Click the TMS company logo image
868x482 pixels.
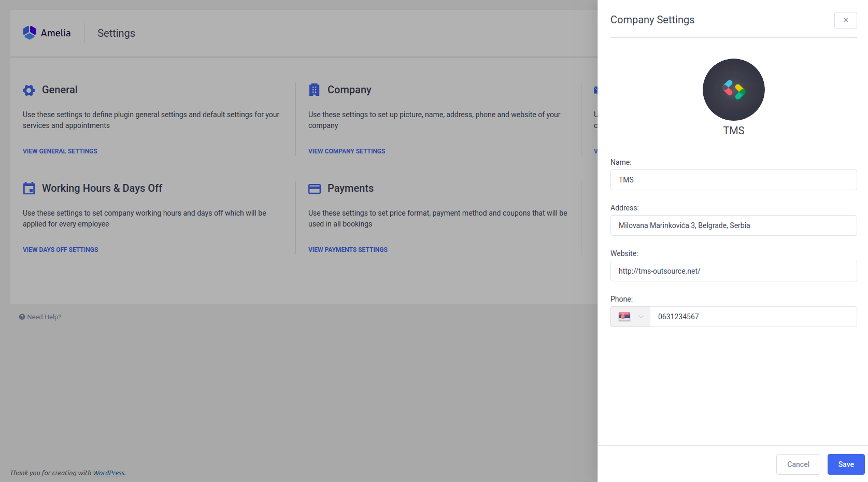coord(733,90)
